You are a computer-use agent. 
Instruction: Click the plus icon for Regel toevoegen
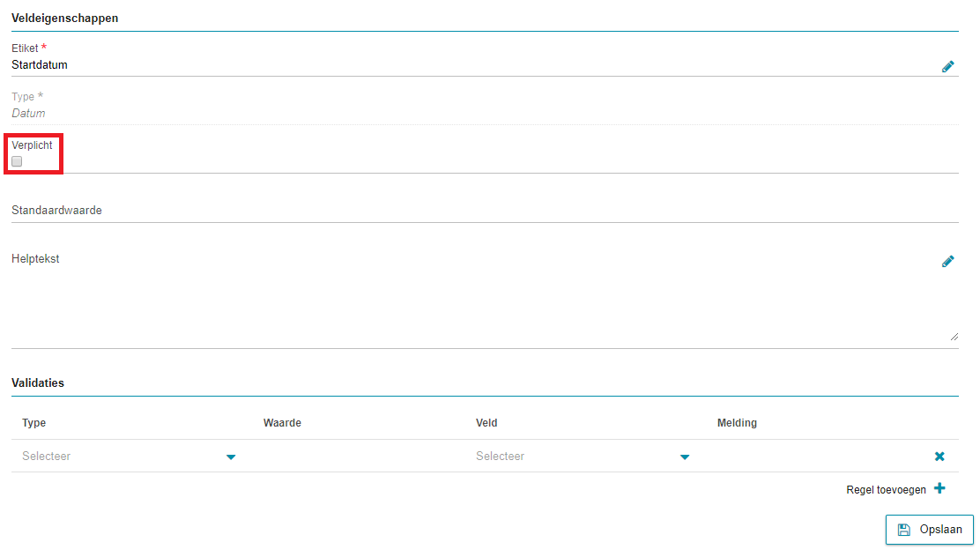click(939, 488)
